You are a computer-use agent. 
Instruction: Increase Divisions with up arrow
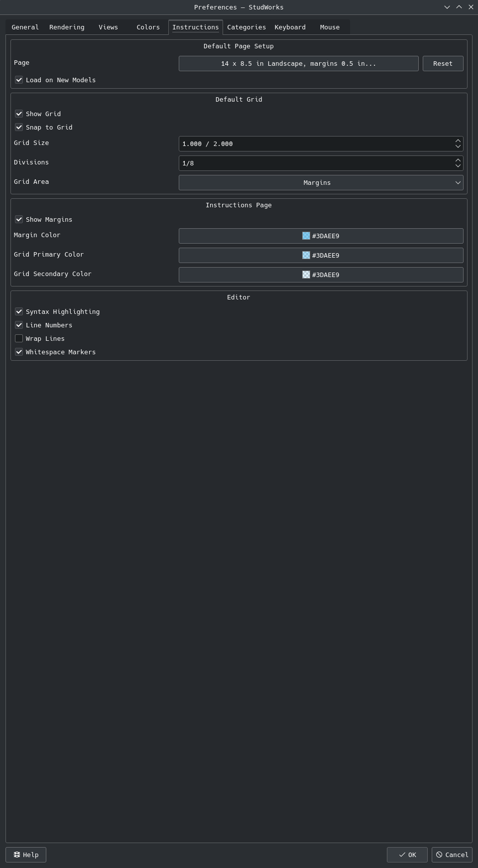(x=458, y=160)
